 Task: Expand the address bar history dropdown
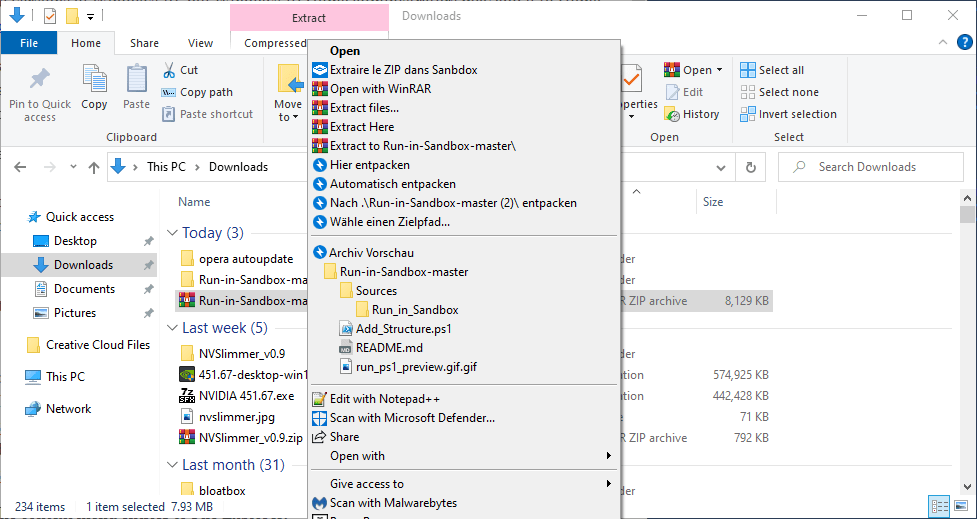[721, 167]
